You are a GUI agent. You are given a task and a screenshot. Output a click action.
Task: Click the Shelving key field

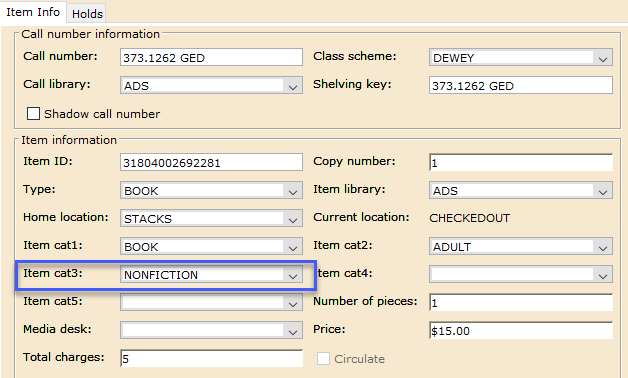coord(521,86)
